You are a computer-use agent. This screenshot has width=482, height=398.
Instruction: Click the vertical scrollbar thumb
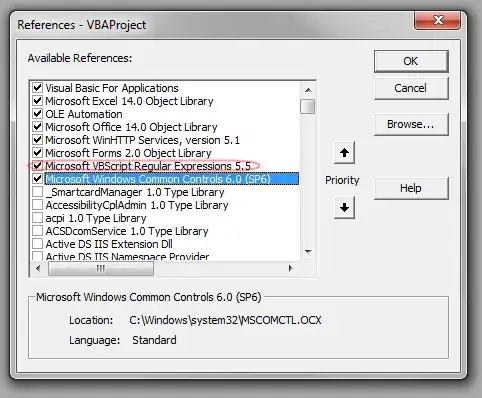click(307, 106)
